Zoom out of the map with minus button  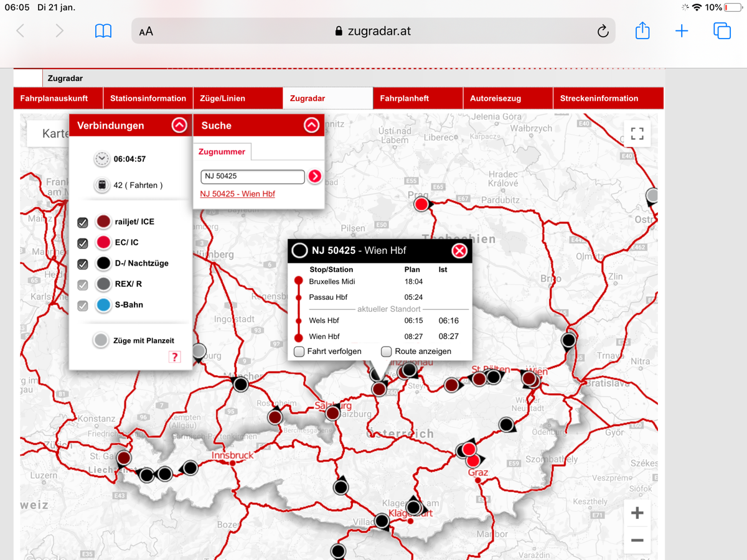coord(637,540)
